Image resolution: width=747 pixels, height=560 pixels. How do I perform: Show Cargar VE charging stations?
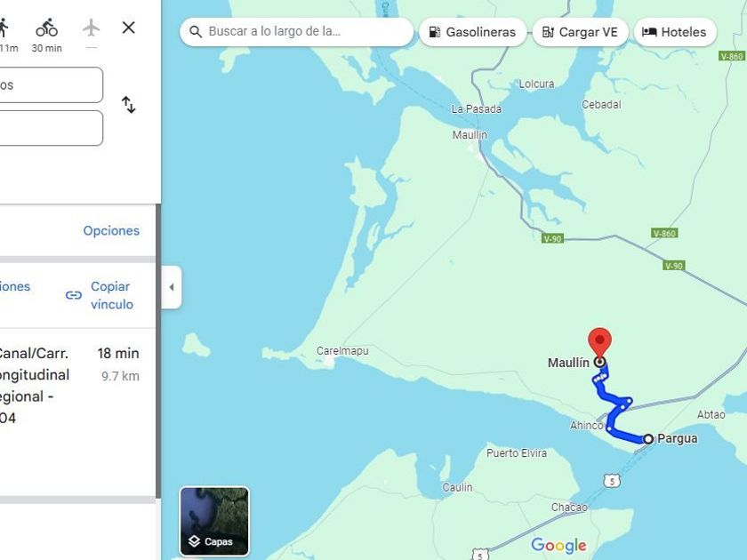(580, 32)
